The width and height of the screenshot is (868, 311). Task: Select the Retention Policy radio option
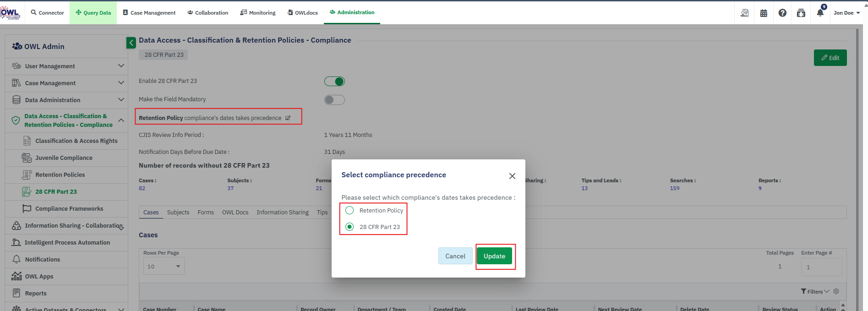coord(349,210)
